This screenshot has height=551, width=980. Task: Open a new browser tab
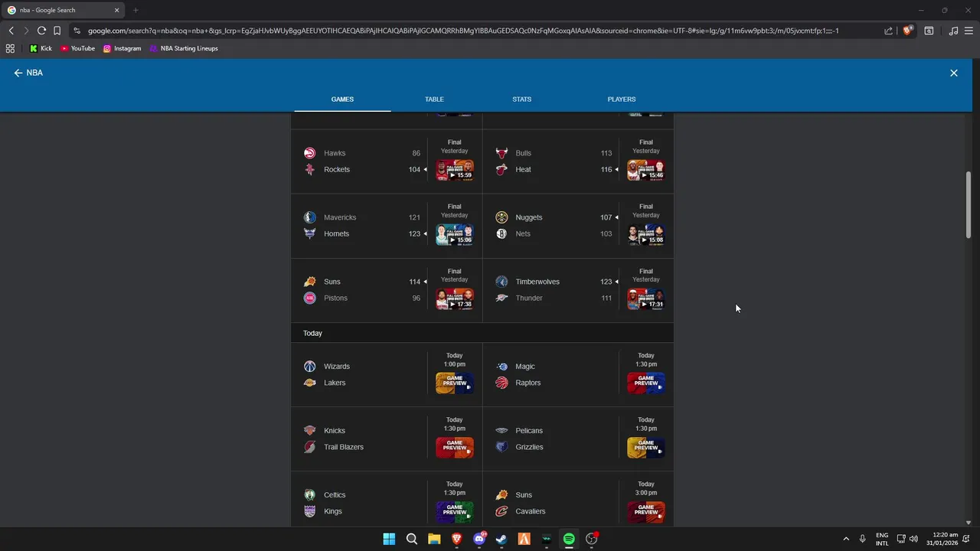click(136, 10)
